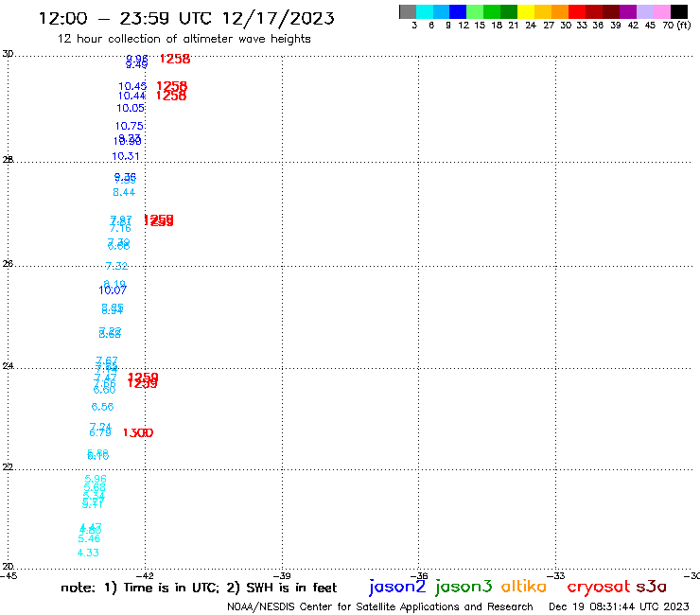The height and width of the screenshot is (615, 700).
Task: Click the color scale label '45'
Action: coord(650,26)
